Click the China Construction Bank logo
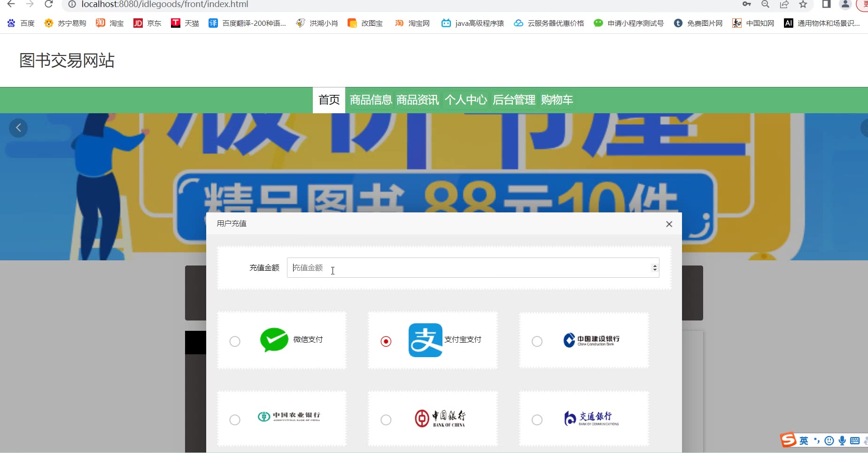Screen dimensions: 868x453 pyautogui.click(x=591, y=340)
